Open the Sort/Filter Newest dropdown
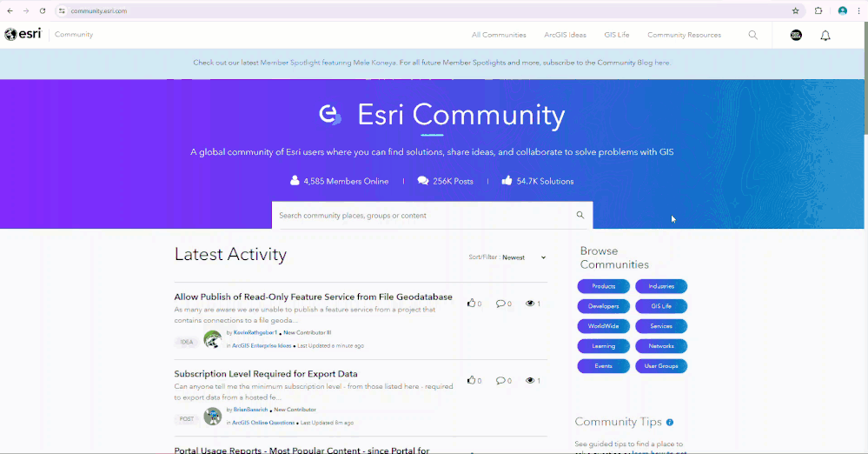 pos(524,257)
